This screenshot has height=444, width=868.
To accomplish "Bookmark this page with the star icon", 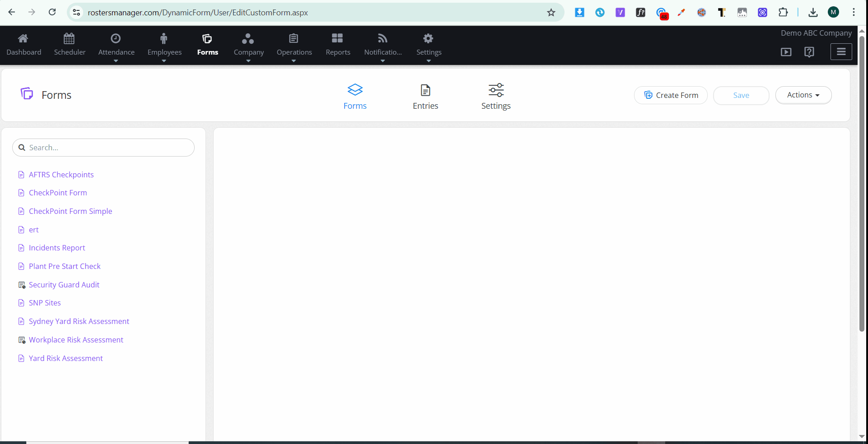I will [551, 13].
